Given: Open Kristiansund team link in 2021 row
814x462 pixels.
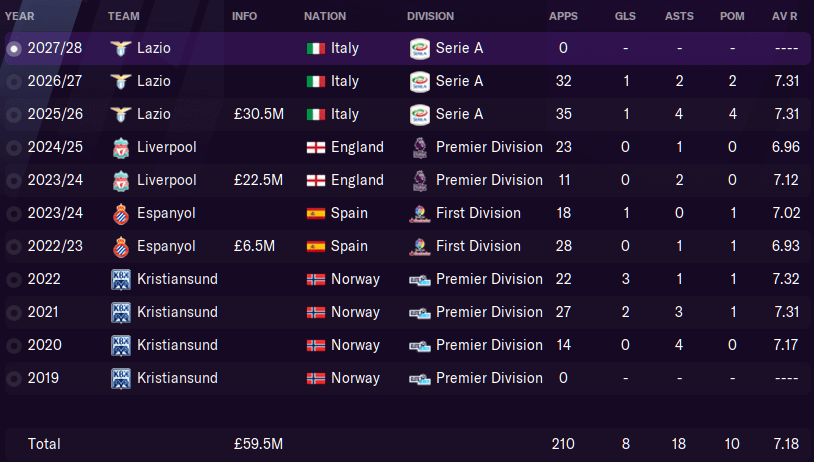Looking at the screenshot, I should coord(178,312).
